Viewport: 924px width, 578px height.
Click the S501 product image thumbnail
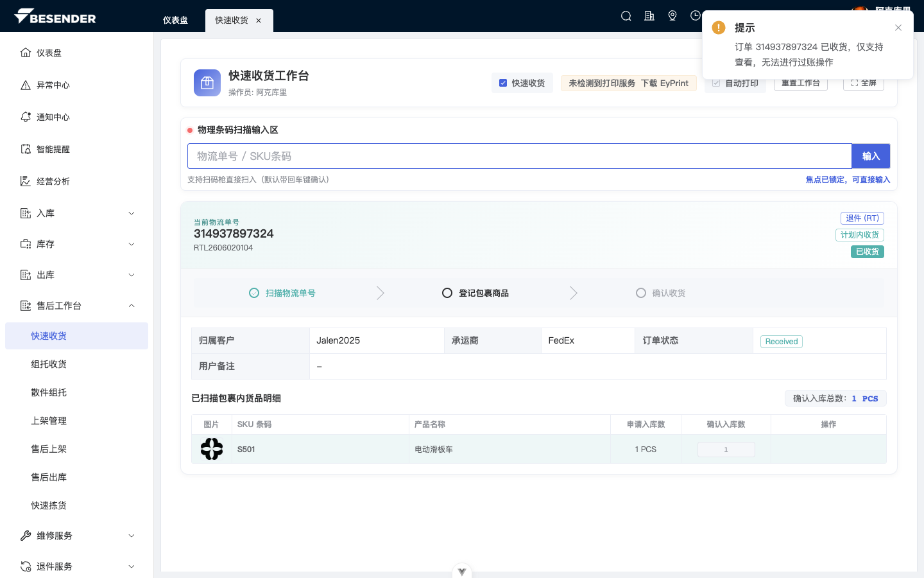[212, 449]
